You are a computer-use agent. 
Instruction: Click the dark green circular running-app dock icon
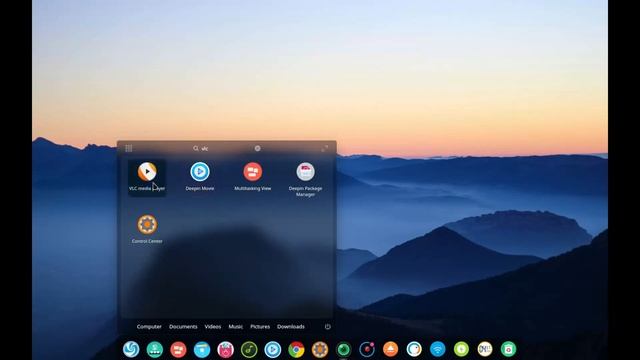point(344,349)
